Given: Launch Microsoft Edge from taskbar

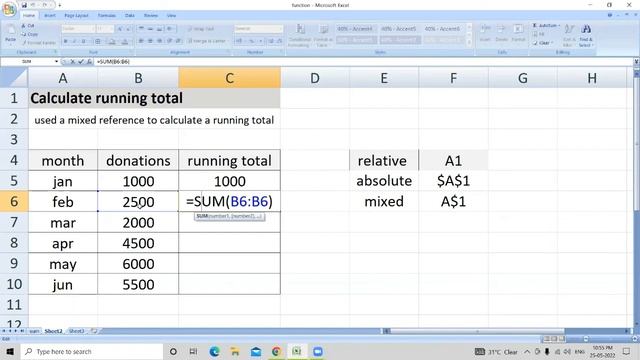Looking at the screenshot, I should coord(214,351).
